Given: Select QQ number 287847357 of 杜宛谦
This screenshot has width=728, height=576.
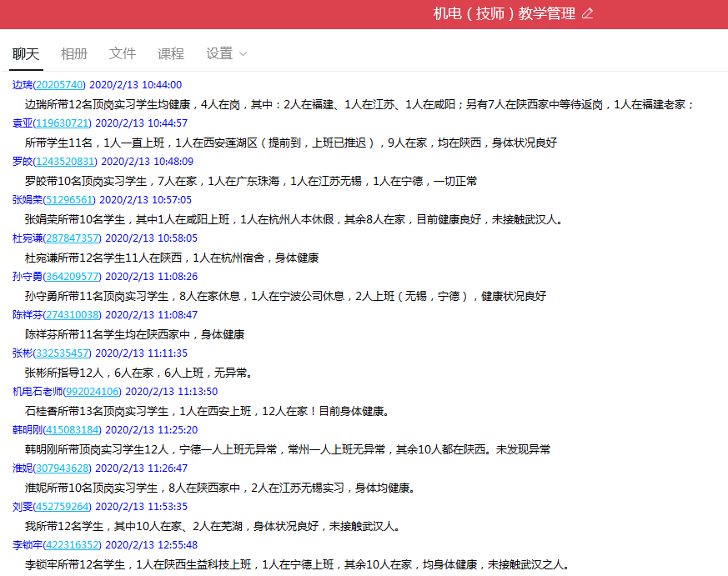Looking at the screenshot, I should (72, 238).
